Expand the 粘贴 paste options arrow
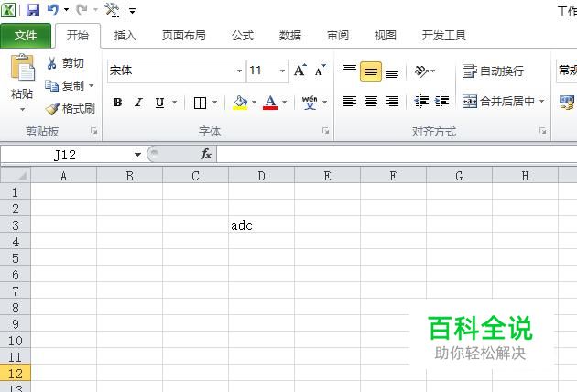 22,109
